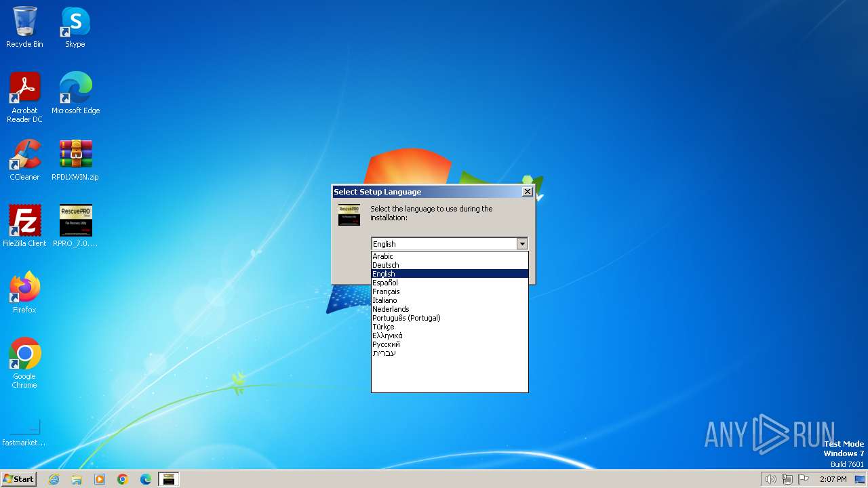This screenshot has height=488, width=868.
Task: Select the RPRO_7.0 installer icon
Action: pos(75,226)
